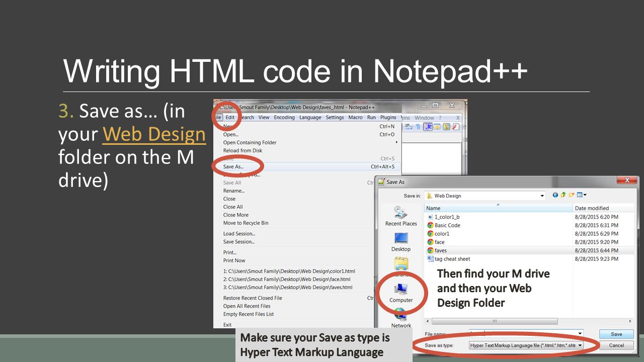Click the Cancel button in Save As
The width and height of the screenshot is (644, 362).
(616, 345)
